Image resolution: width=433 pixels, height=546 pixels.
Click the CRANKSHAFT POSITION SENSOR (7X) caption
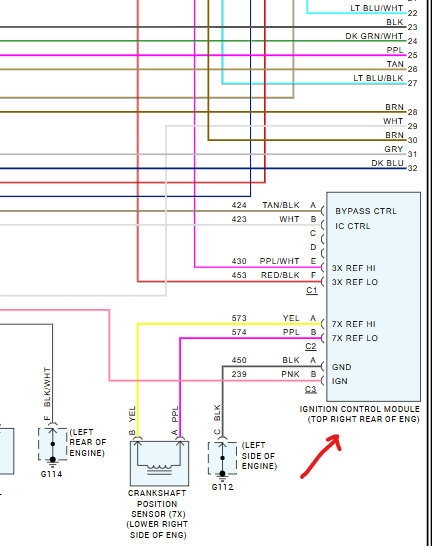[157, 504]
